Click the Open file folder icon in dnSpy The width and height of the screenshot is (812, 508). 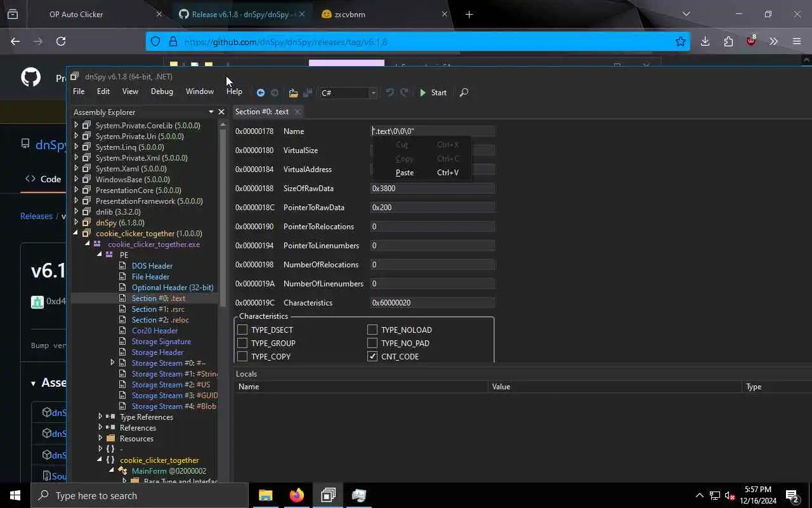[x=293, y=93]
